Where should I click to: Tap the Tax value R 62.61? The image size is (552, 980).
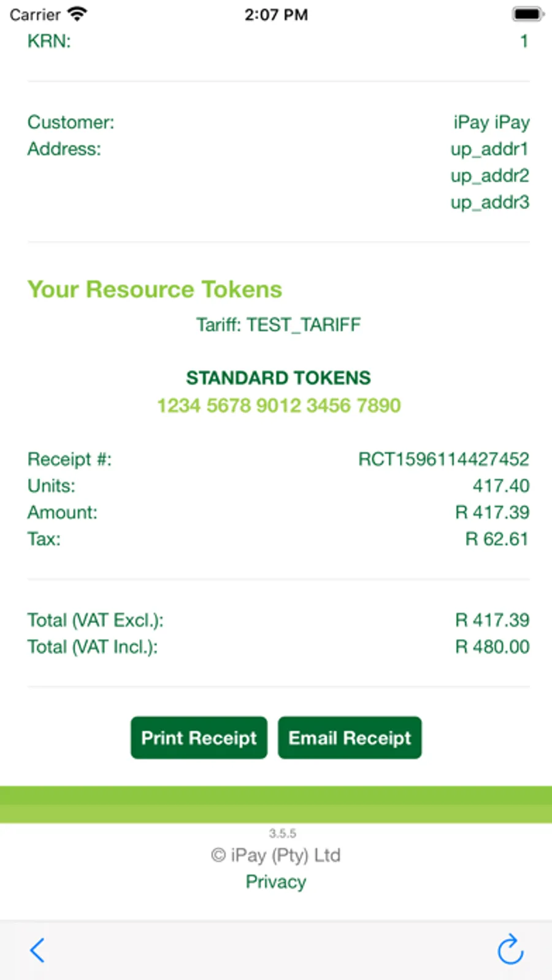pos(497,539)
